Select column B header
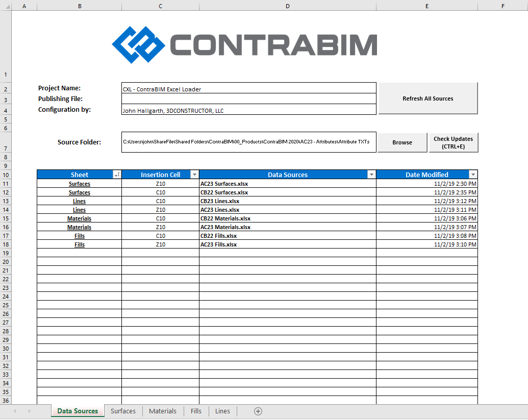The image size is (528, 420). 80,6
